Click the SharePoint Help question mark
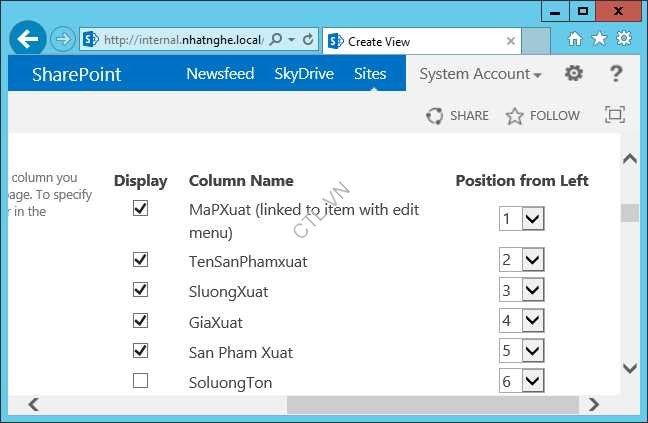Screen dimensions: 648x423 click(x=616, y=73)
